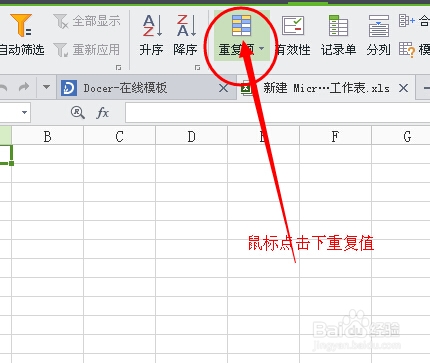Select column C header

coord(119,136)
